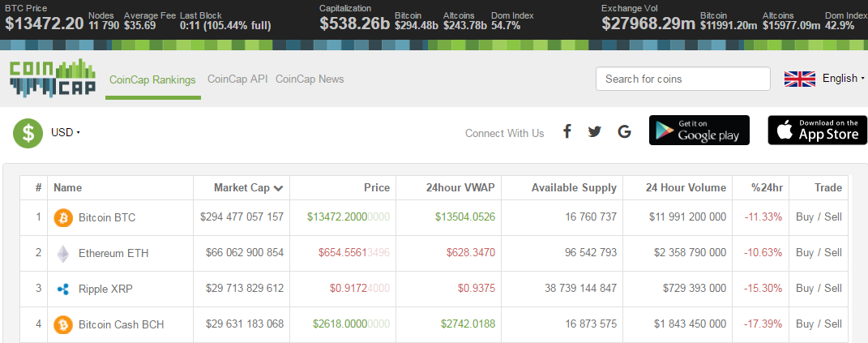Switch to the CoinCap Rankings tab
This screenshot has height=343, width=868.
pos(152,79)
